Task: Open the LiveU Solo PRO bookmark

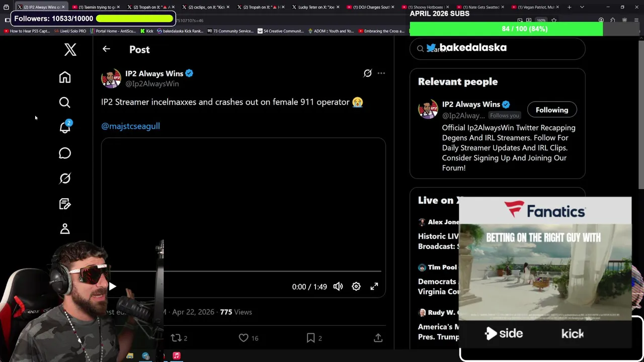Action: pos(70,31)
